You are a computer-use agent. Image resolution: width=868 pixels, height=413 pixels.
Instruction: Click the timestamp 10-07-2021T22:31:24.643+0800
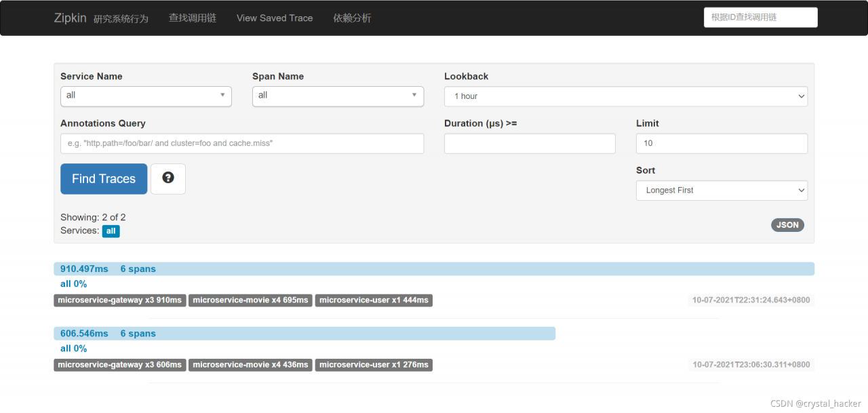click(x=751, y=300)
